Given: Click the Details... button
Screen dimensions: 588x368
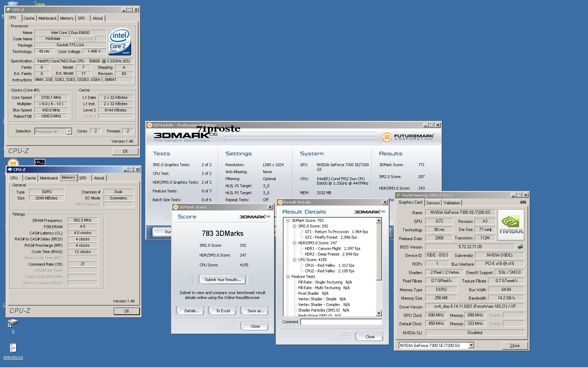Looking at the screenshot, I should pos(191,311).
